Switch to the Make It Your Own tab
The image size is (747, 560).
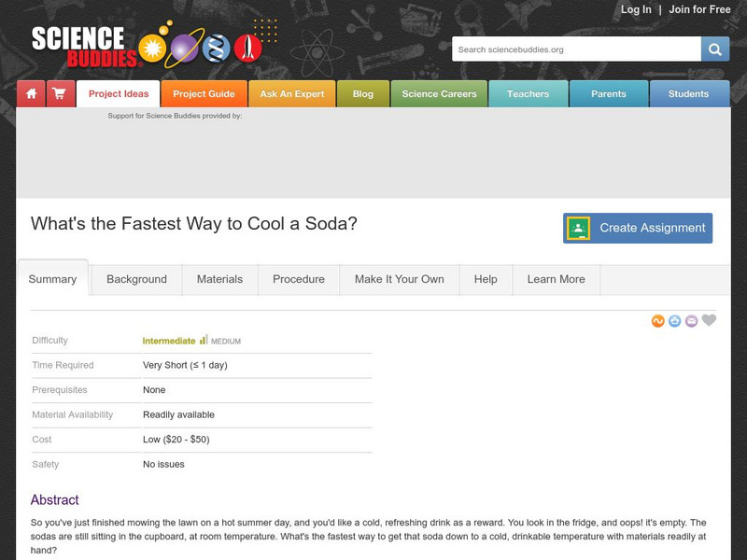(x=400, y=279)
